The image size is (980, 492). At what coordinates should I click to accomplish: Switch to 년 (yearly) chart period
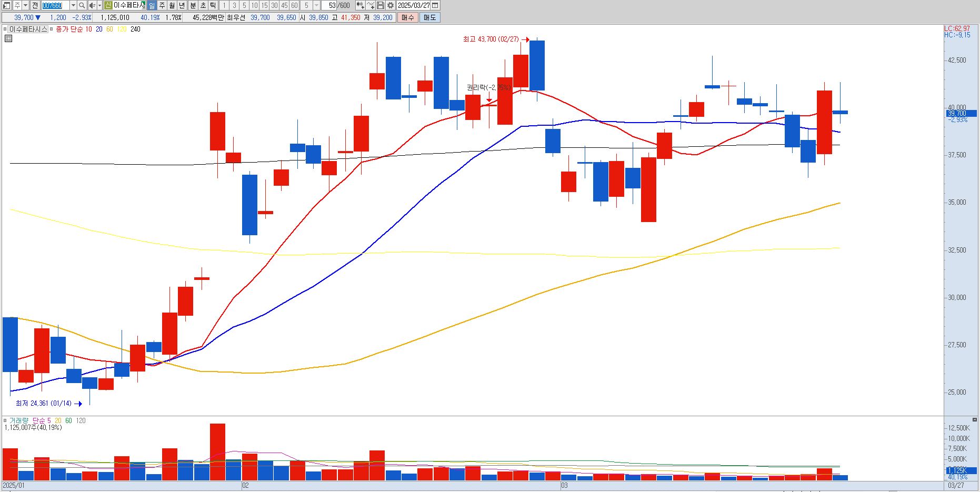click(182, 5)
